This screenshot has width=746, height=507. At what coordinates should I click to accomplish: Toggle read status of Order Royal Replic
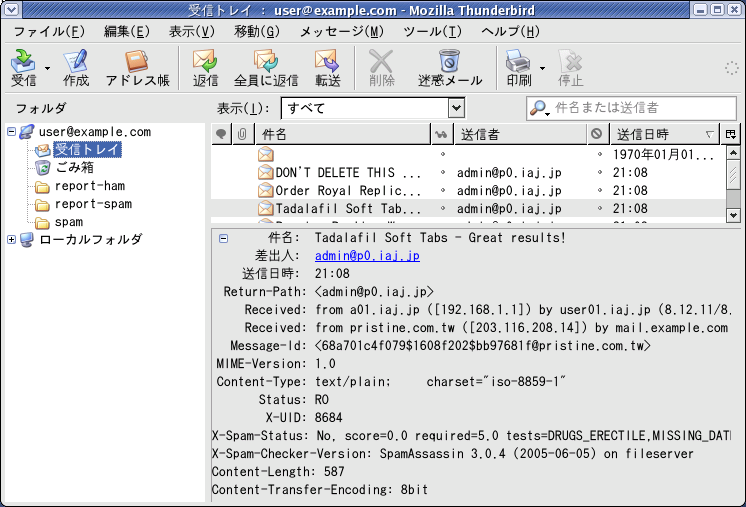[442, 190]
